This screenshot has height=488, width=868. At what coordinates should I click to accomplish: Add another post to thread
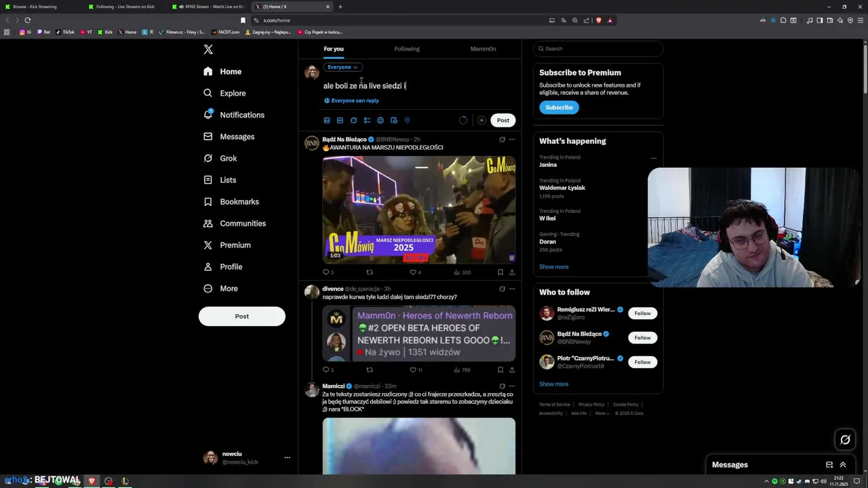(481, 120)
